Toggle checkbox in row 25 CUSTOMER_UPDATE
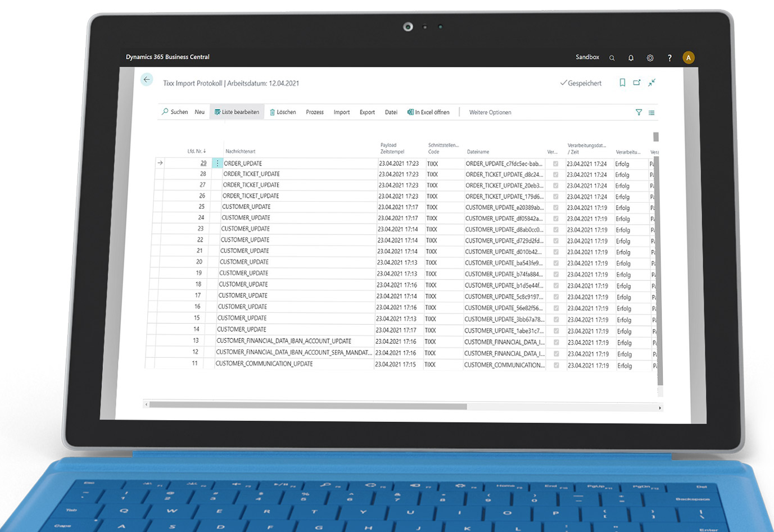 coord(555,208)
